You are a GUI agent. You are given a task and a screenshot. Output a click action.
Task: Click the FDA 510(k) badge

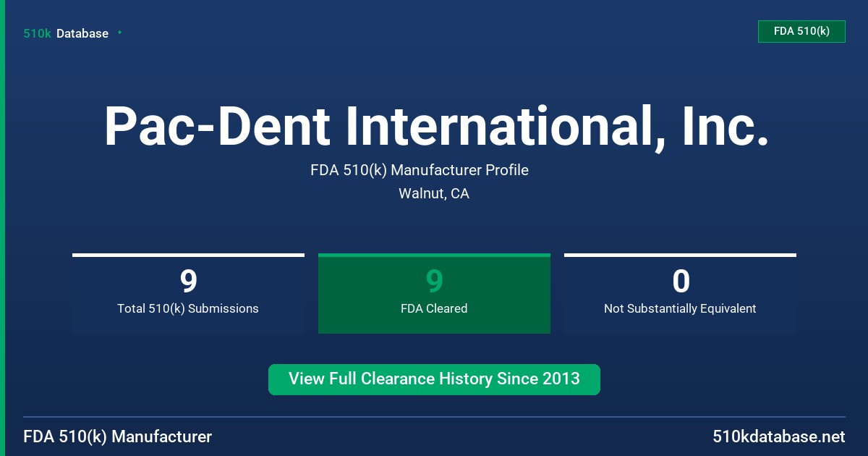[x=801, y=31]
